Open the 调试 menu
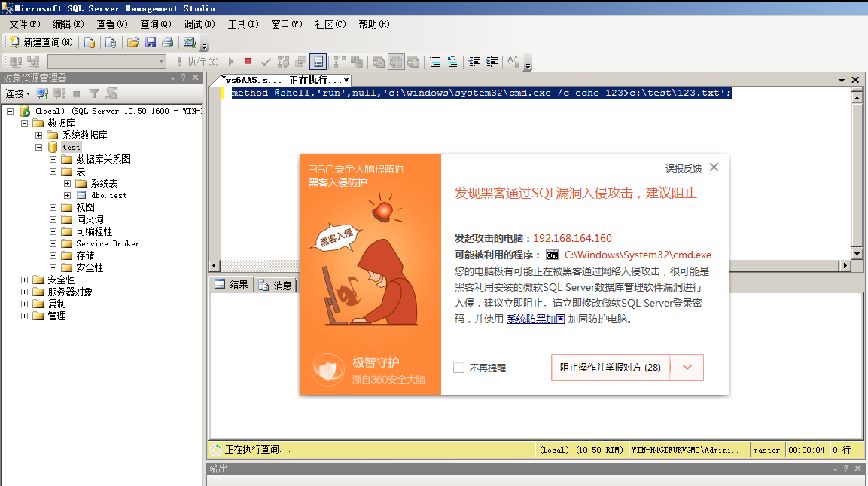The height and width of the screenshot is (486, 868). [199, 24]
